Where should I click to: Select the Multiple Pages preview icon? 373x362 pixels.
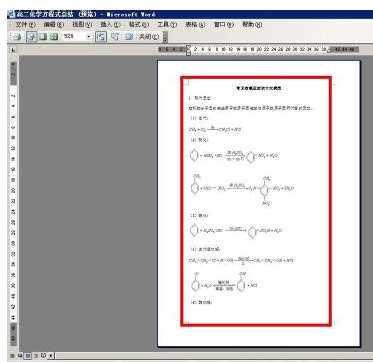[54, 37]
